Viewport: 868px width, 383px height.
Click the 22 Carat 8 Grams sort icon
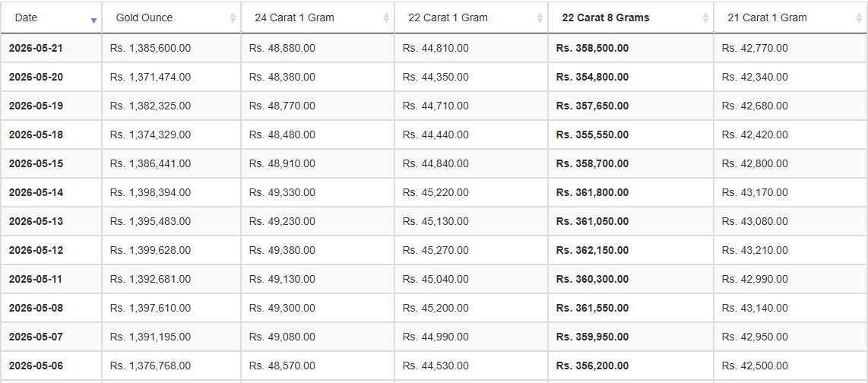pyautogui.click(x=705, y=17)
